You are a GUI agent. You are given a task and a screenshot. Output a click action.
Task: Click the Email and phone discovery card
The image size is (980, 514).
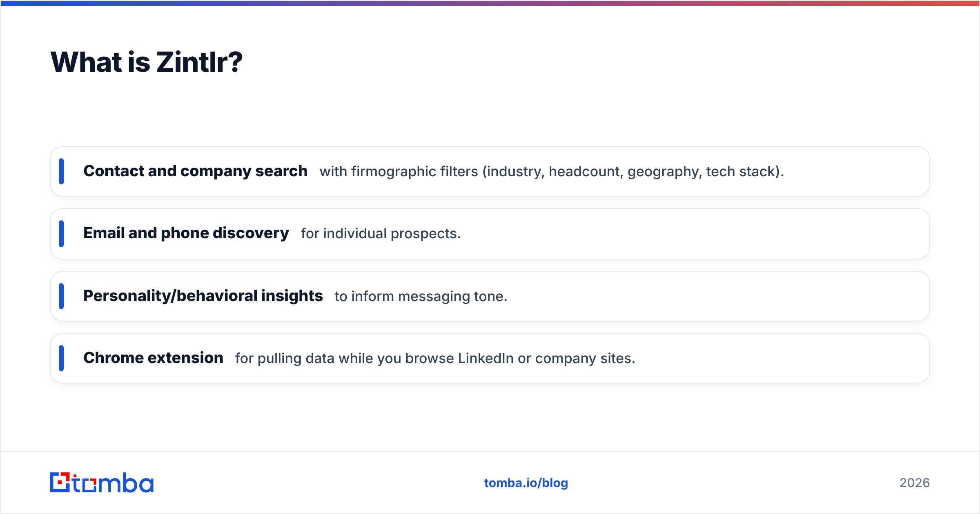point(490,234)
